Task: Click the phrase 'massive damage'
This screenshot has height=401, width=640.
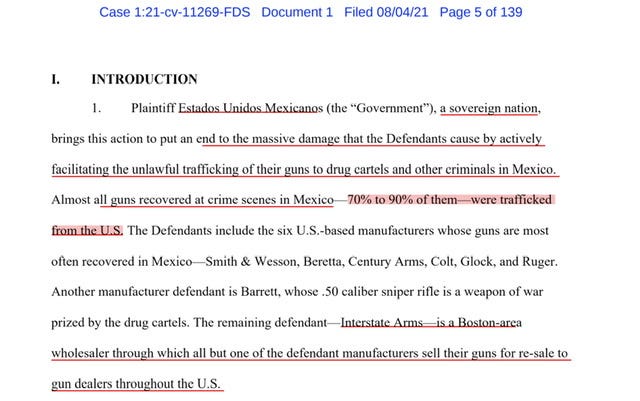Action: point(296,139)
